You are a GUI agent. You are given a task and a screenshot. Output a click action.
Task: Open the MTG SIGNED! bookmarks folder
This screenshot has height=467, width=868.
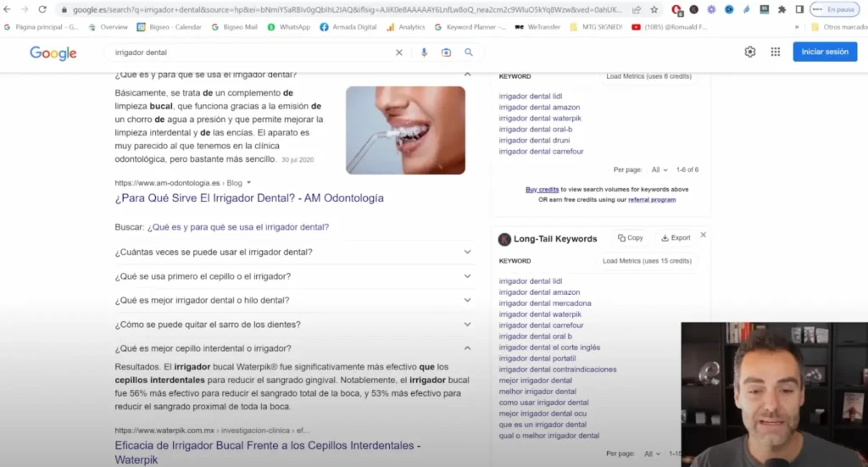pyautogui.click(x=596, y=26)
